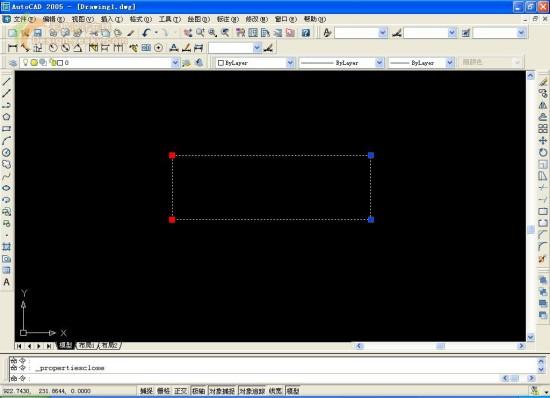Open the 编辑 (Edit) menu

pos(53,19)
